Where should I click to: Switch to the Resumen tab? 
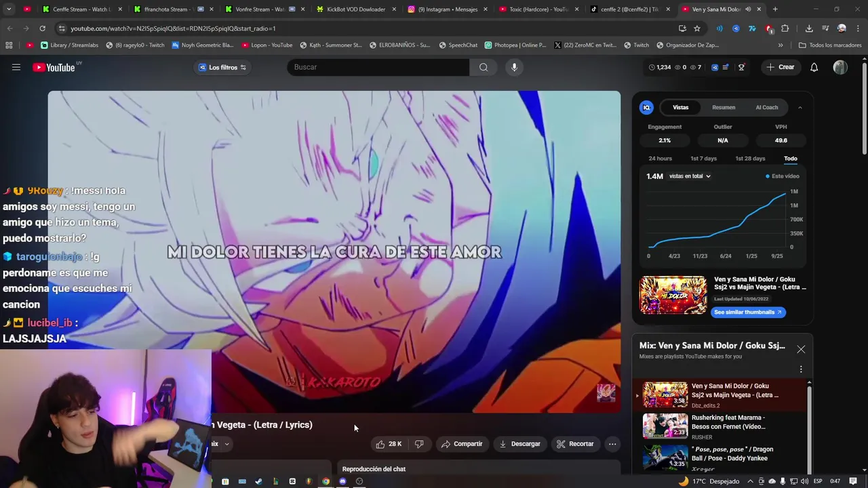[724, 107]
